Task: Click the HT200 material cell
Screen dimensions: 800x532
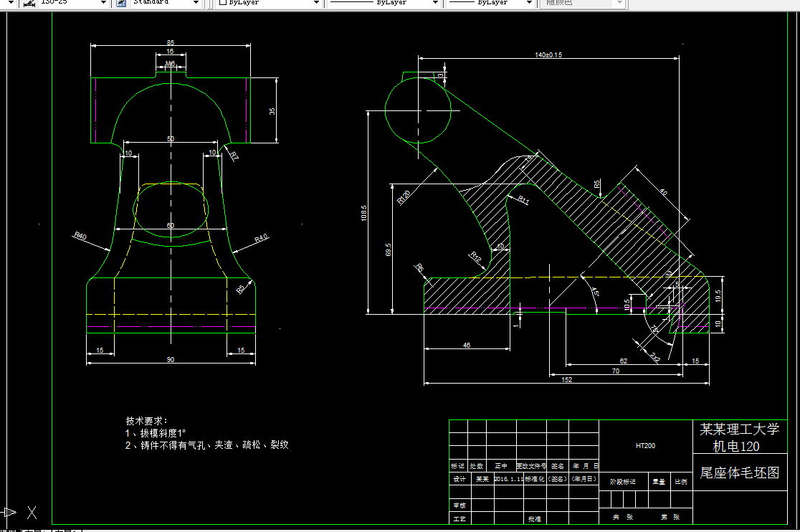Action: [x=645, y=446]
